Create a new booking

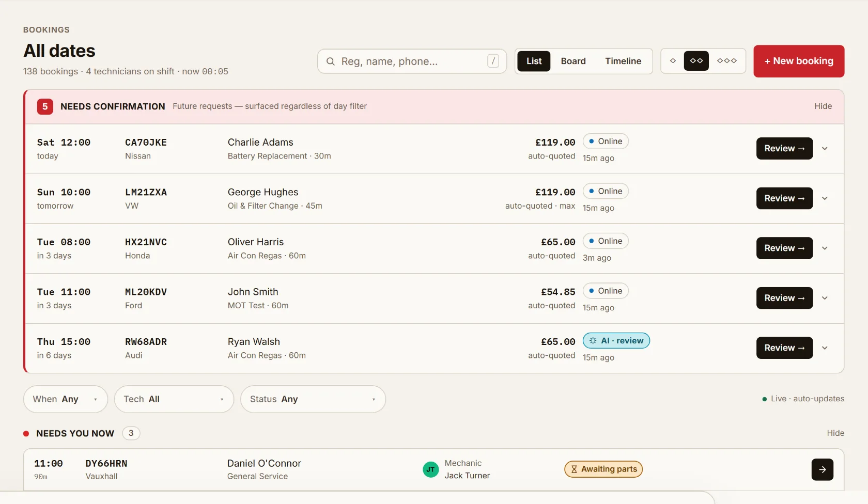[799, 61]
